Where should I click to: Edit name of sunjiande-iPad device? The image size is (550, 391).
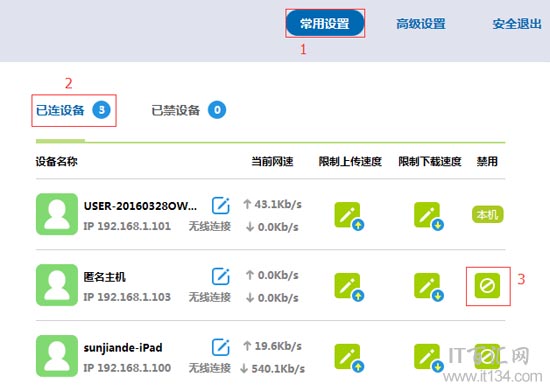tap(221, 347)
